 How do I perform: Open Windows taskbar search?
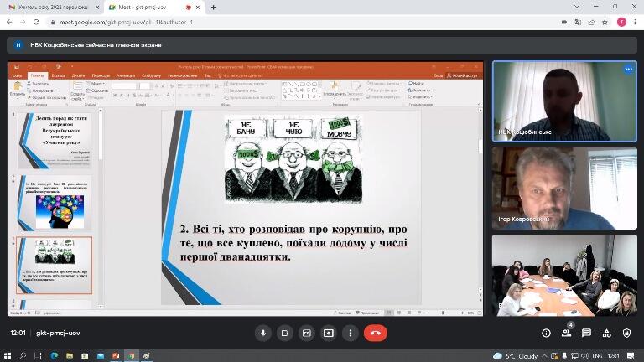[x=22, y=356]
